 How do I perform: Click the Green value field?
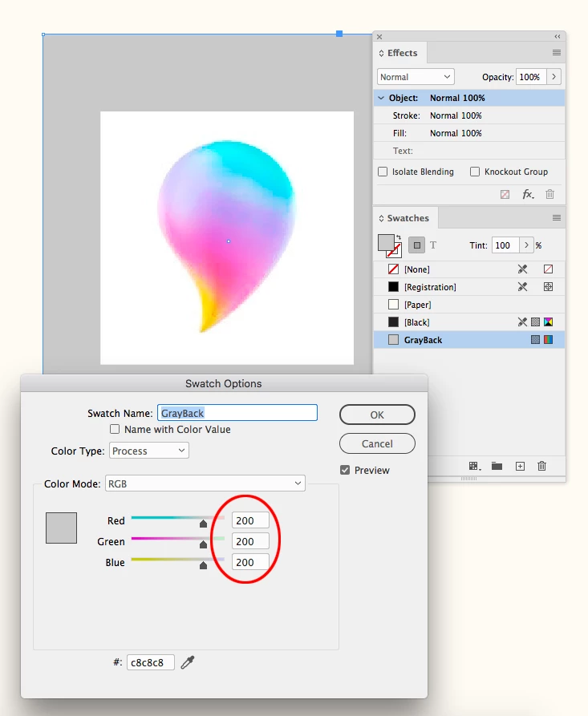pos(250,541)
